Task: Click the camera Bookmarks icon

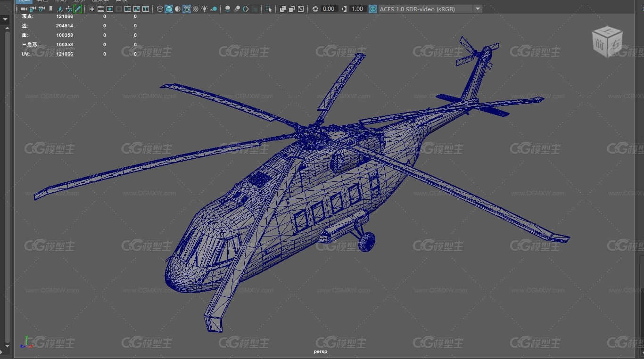Action: point(51,9)
